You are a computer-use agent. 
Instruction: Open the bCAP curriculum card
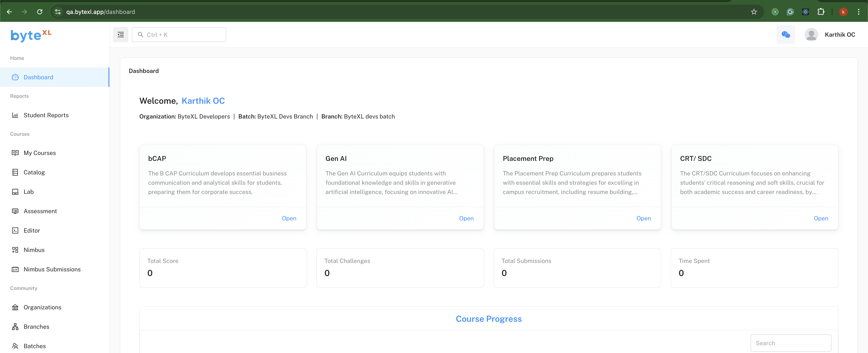pos(289,218)
